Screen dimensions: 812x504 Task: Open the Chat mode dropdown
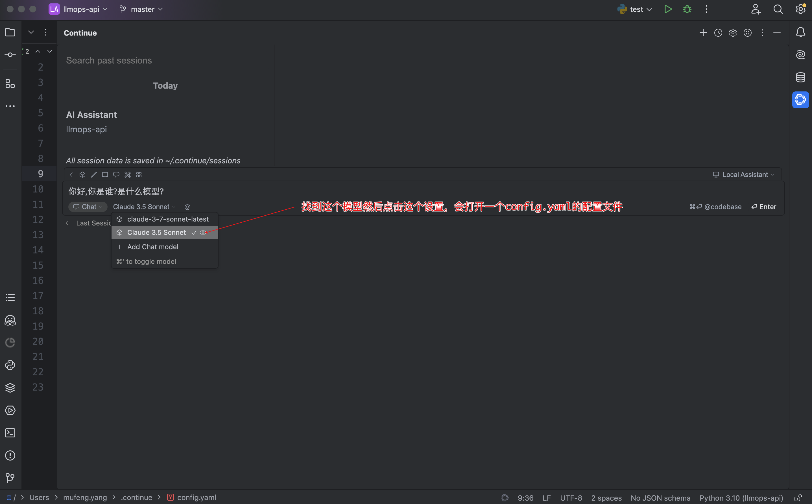[87, 207]
